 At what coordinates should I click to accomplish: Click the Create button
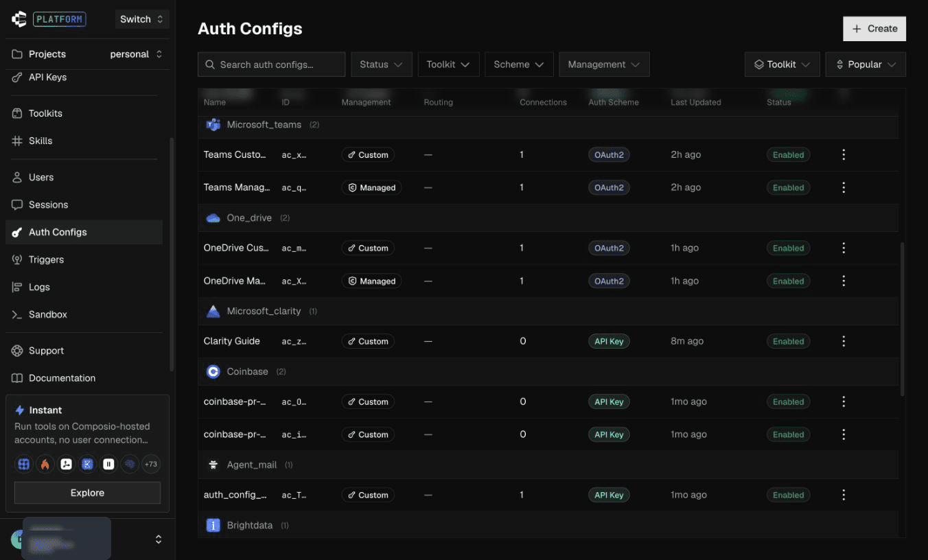pos(874,29)
